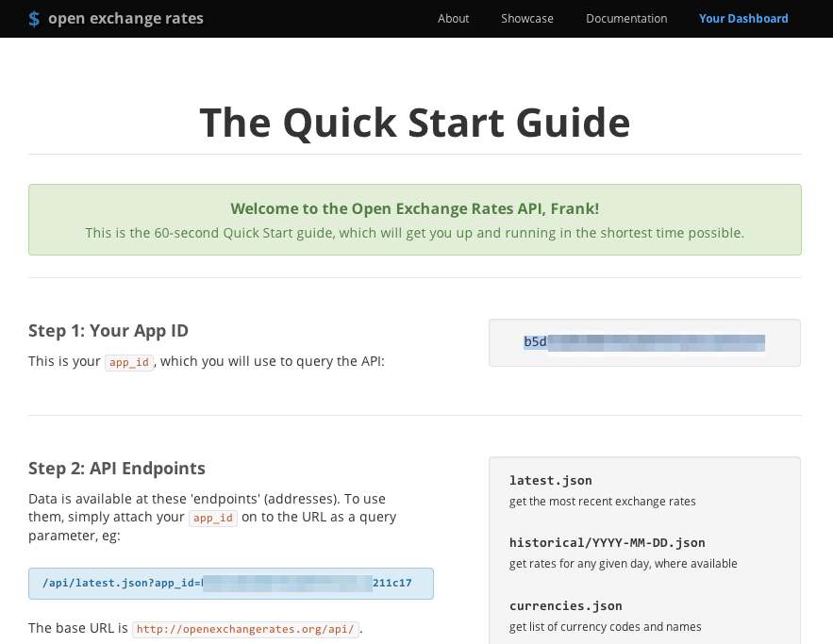
Task: Select the currencies.json endpoint name
Action: (566, 605)
